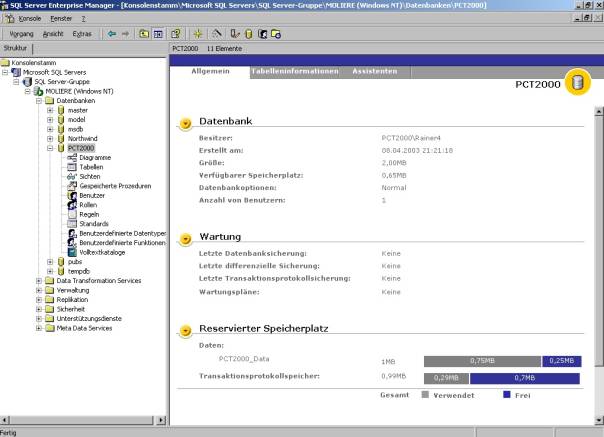
Task: Collapse the Datenbanken folder node
Action: [x=39, y=101]
